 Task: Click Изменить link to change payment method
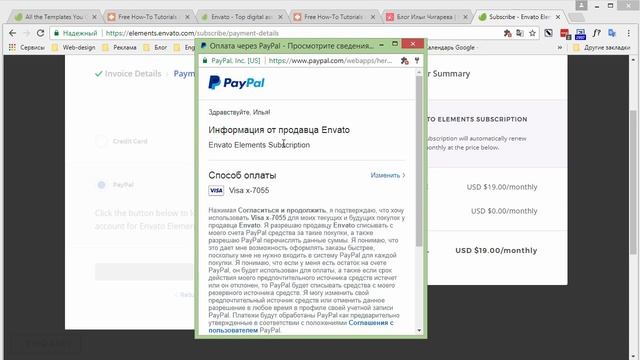(x=388, y=175)
